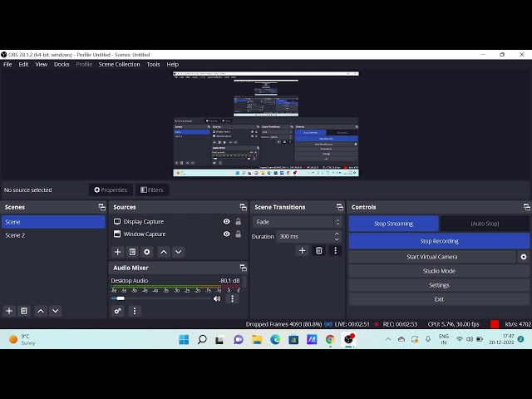This screenshot has height=399, width=532.
Task: Undock the Scene Transitions panel
Action: point(340,207)
